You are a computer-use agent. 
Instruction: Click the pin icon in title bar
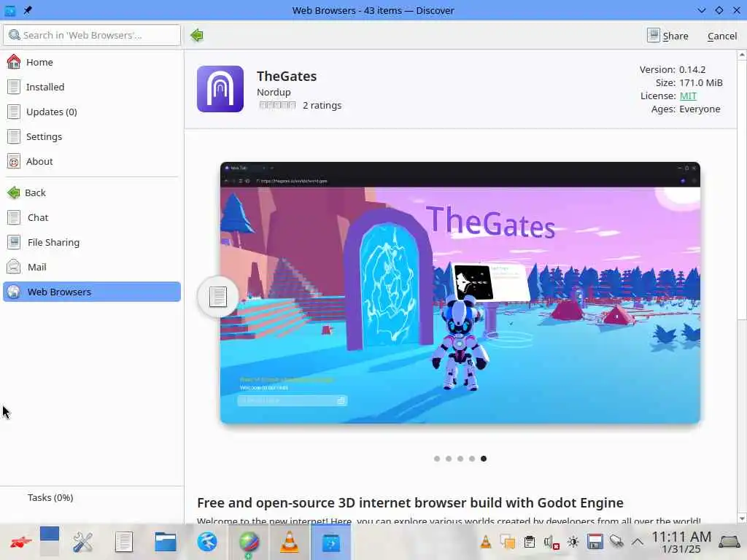click(x=28, y=10)
